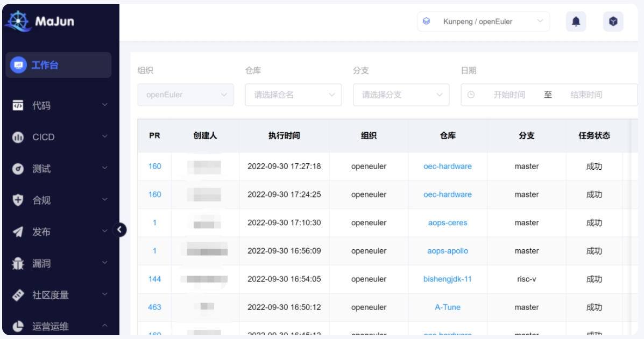Viewport: 644px width, 339px height.
Task: Open the notification bell icon
Action: click(576, 21)
